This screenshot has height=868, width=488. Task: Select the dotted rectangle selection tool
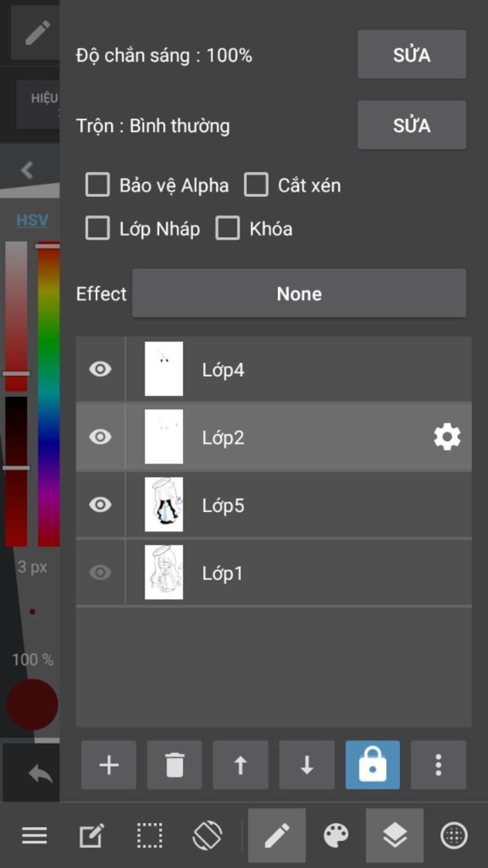pos(150,836)
